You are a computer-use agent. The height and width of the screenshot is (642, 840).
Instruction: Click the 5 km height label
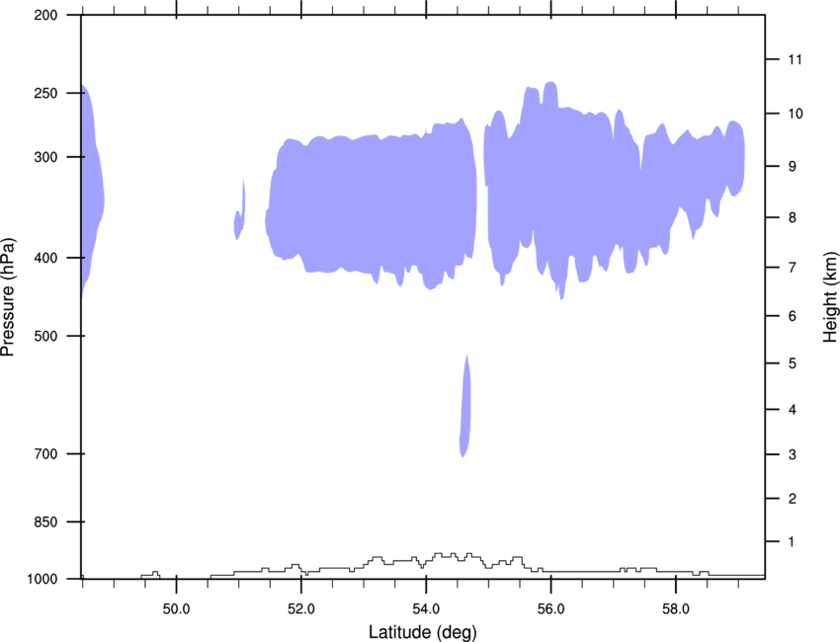[x=792, y=363]
